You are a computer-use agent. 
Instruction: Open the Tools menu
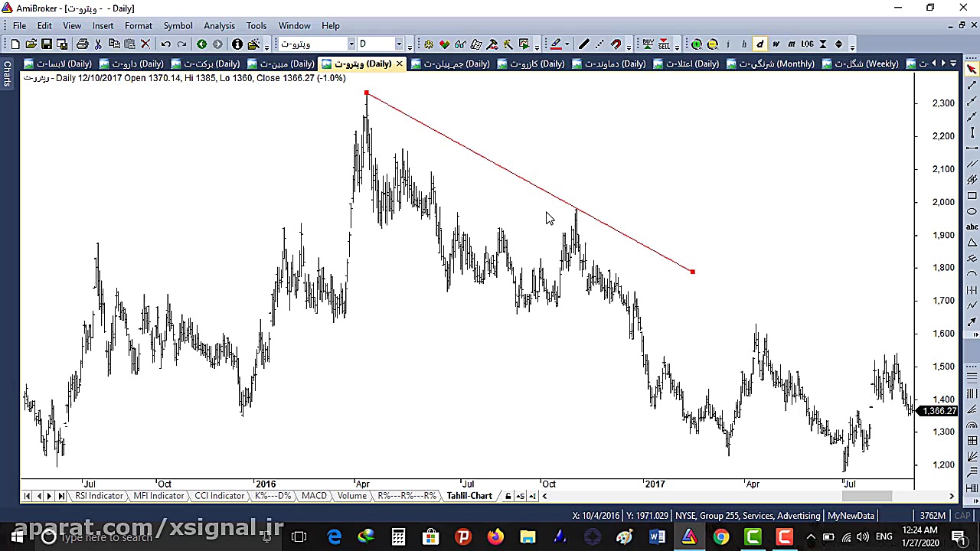tap(256, 26)
